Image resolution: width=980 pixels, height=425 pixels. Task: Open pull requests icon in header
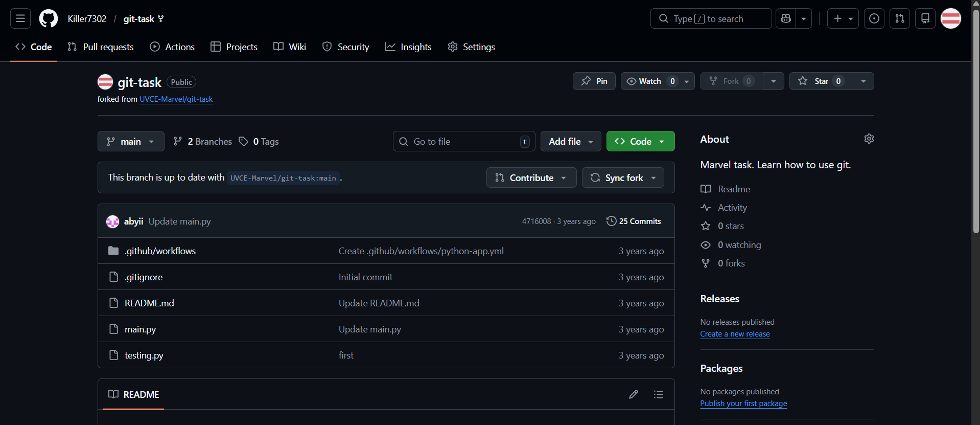pyautogui.click(x=900, y=18)
